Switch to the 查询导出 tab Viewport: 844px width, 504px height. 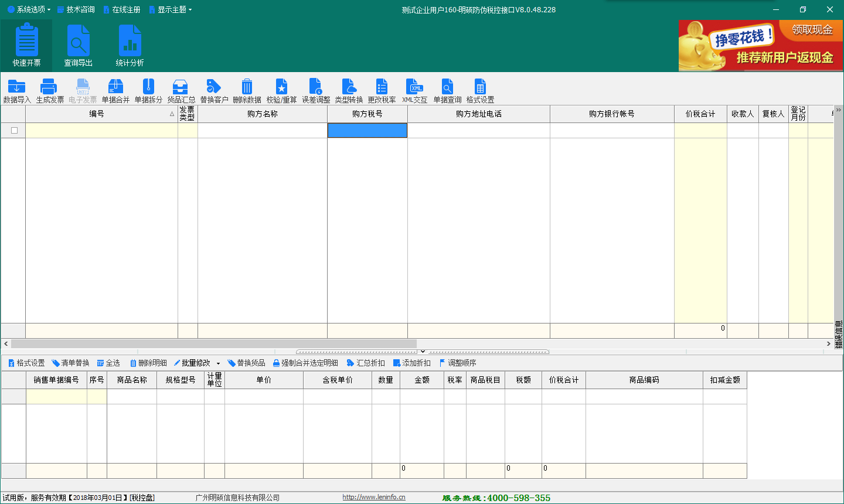pos(78,46)
